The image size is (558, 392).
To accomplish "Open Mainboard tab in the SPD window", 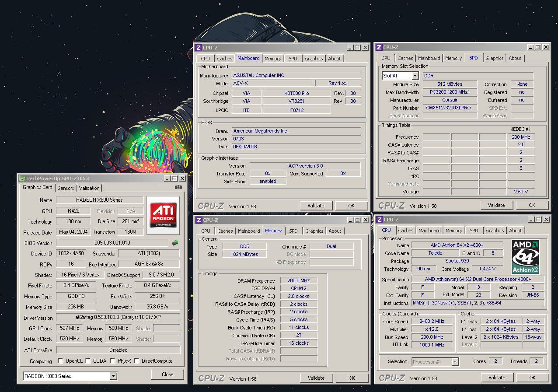I will (x=429, y=58).
